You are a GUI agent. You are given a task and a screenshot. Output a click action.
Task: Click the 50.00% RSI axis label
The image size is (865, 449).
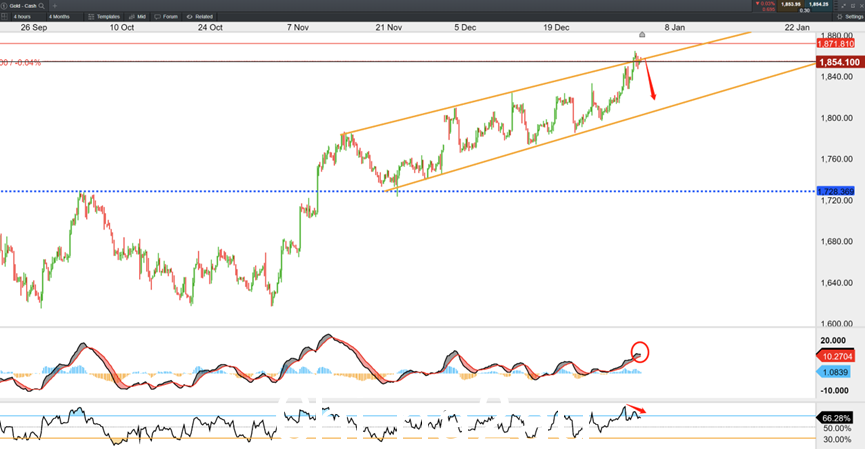(x=837, y=429)
